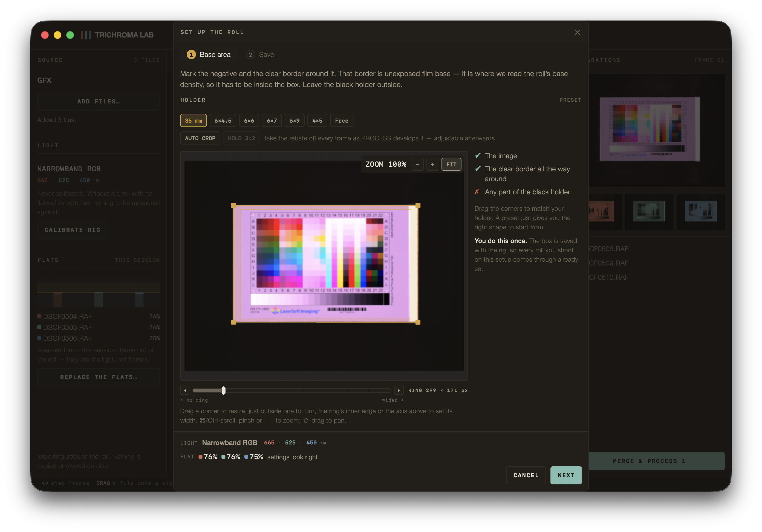Select the green separation thumbnail
Screen dimensions: 762x532
point(649,212)
